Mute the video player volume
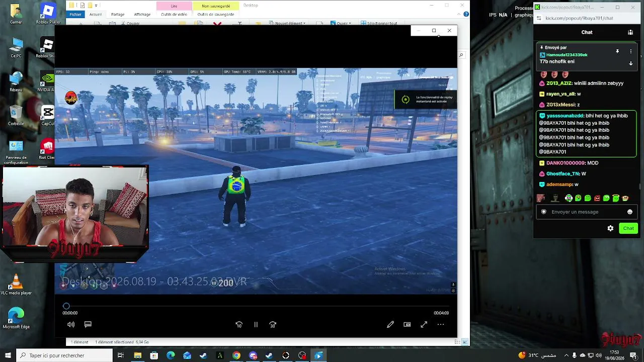This screenshot has height=362, width=644. 71,325
